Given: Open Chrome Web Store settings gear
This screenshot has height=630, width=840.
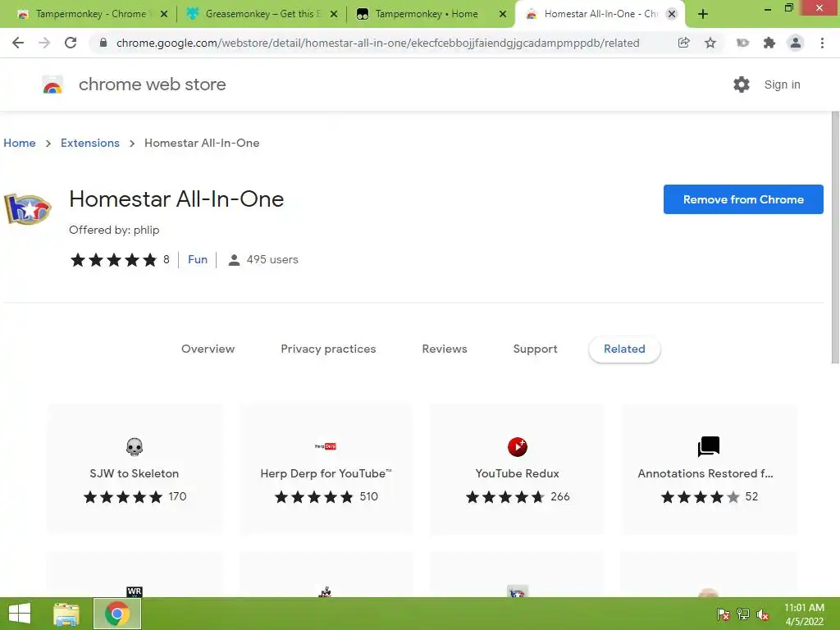Looking at the screenshot, I should coord(742,84).
